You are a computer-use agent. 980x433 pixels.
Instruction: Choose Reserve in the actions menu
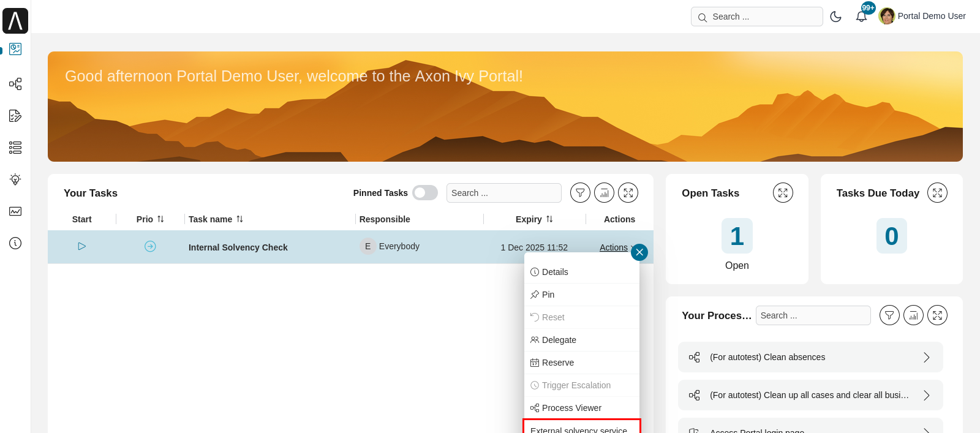pos(557,363)
